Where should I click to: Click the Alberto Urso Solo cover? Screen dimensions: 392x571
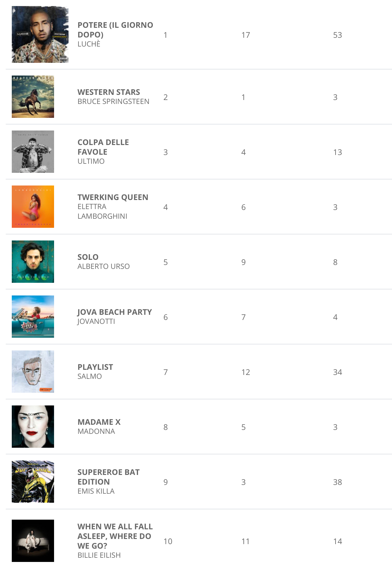click(x=33, y=262)
